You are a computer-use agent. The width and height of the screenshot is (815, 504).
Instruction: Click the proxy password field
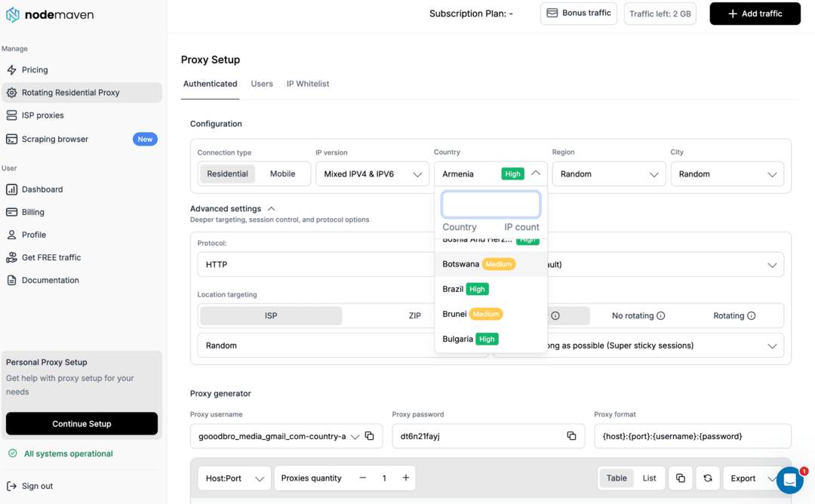(488, 436)
